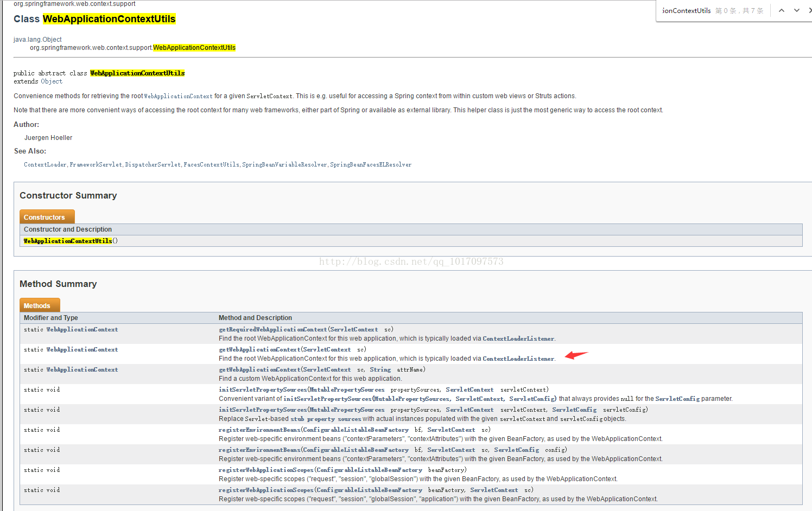Click the 'Constructor Summary' heading
812x511 pixels.
click(x=68, y=195)
